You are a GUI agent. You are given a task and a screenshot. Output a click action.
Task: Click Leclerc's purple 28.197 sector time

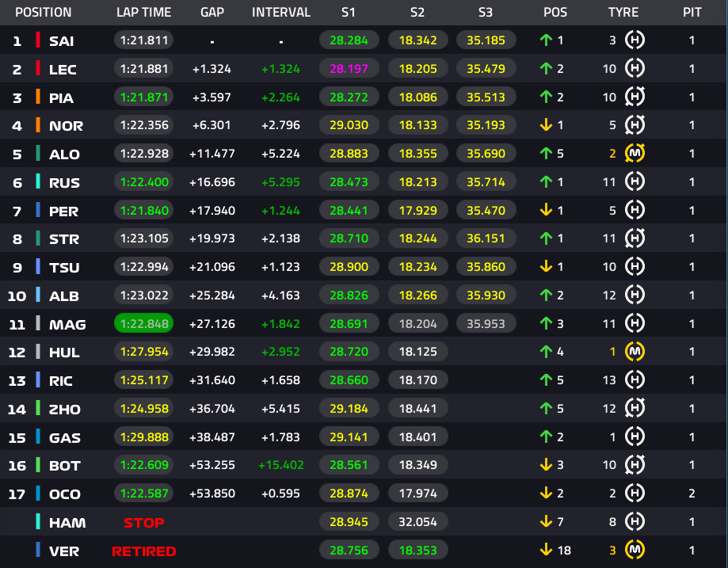click(x=349, y=69)
